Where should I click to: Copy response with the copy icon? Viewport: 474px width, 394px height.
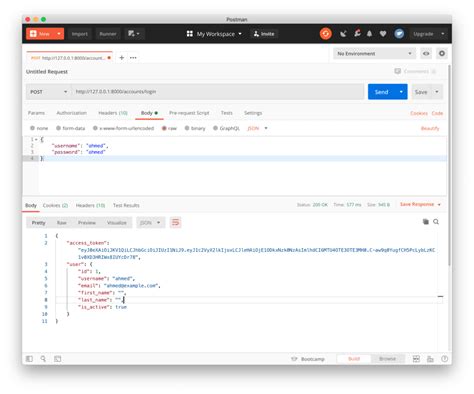[x=426, y=222]
